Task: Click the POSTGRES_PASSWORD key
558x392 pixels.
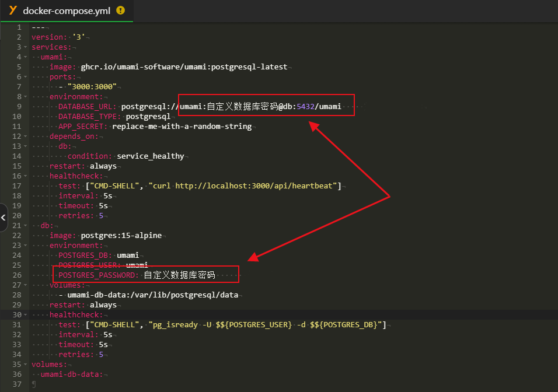Action: (99, 275)
